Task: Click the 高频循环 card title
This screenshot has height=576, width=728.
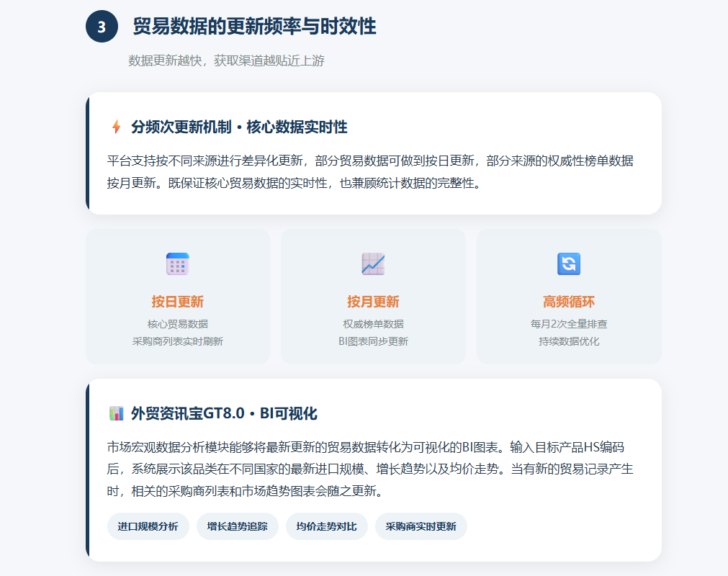Action: (569, 302)
